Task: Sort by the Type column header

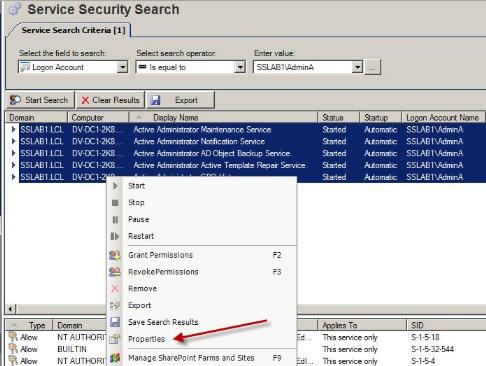Action: pyautogui.click(x=29, y=325)
